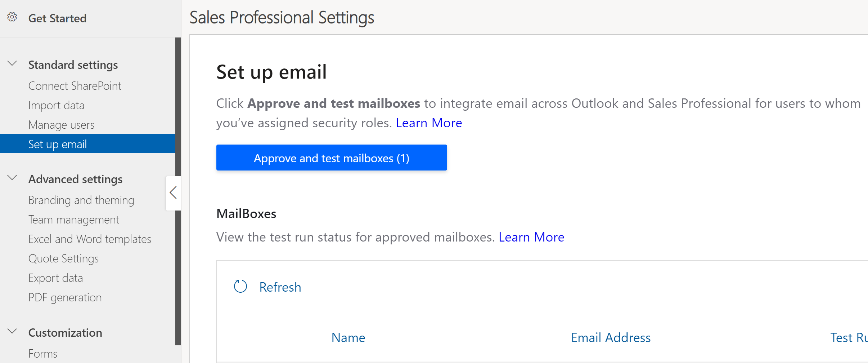
Task: Open Excel and Word templates
Action: coord(90,239)
